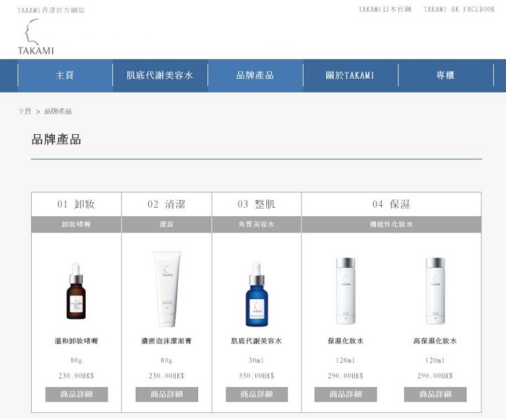
Task: Select the 04 保濕 category header
Action: click(391, 204)
